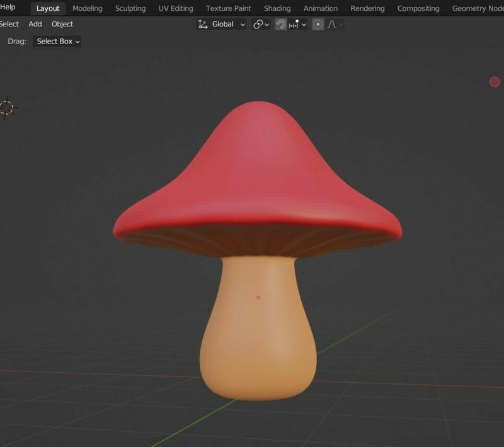Go to the UV Editing workspace

176,8
